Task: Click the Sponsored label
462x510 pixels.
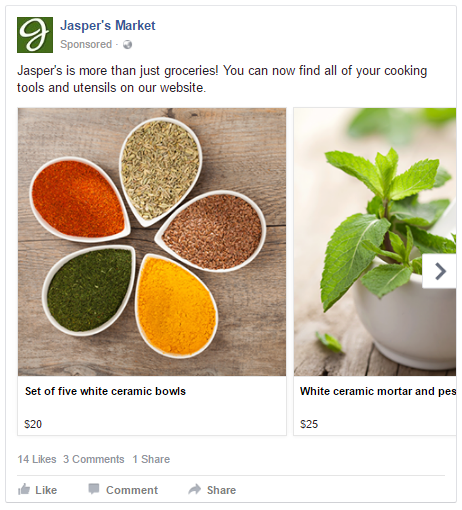Action: tap(86, 44)
